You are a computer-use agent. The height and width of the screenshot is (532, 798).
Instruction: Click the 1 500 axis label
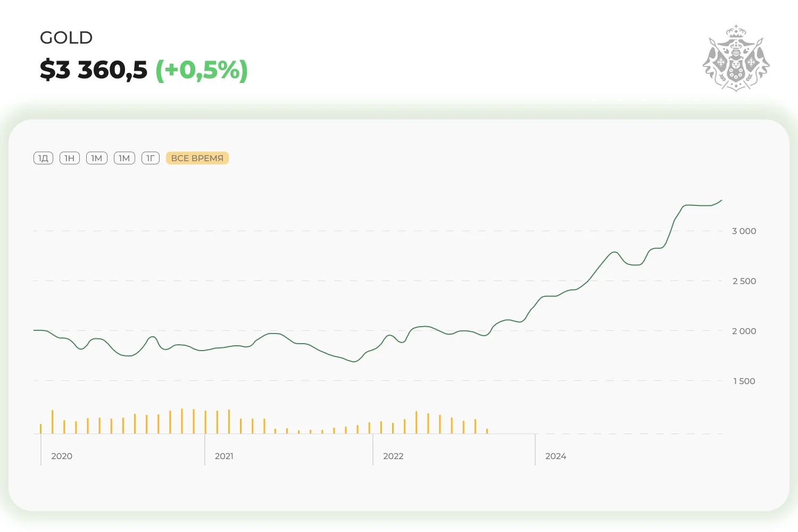tap(744, 381)
